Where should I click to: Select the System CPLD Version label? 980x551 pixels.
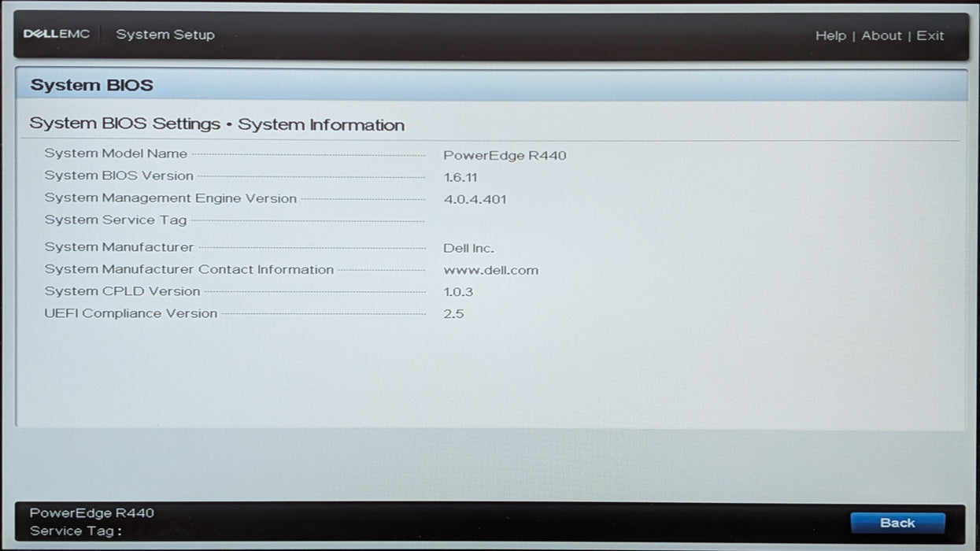point(122,291)
